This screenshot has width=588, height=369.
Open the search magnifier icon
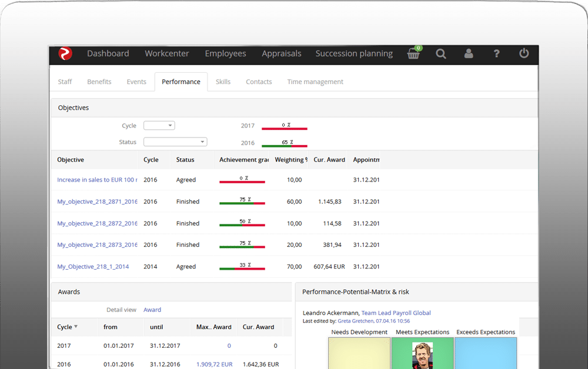point(441,53)
